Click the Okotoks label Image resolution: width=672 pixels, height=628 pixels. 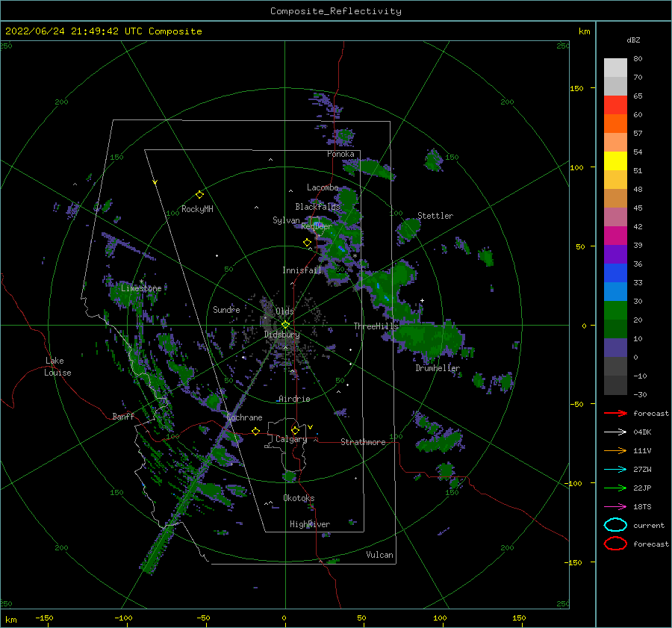click(x=299, y=497)
